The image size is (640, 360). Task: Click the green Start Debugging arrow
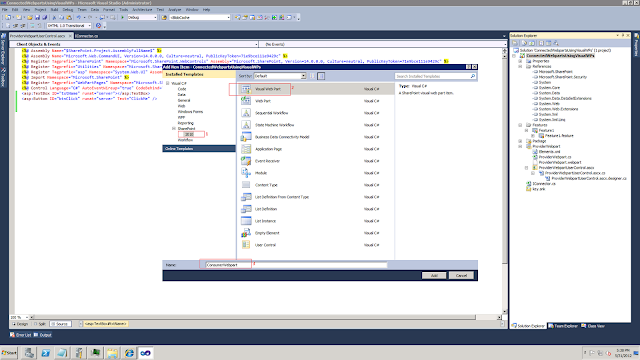(x=122, y=18)
